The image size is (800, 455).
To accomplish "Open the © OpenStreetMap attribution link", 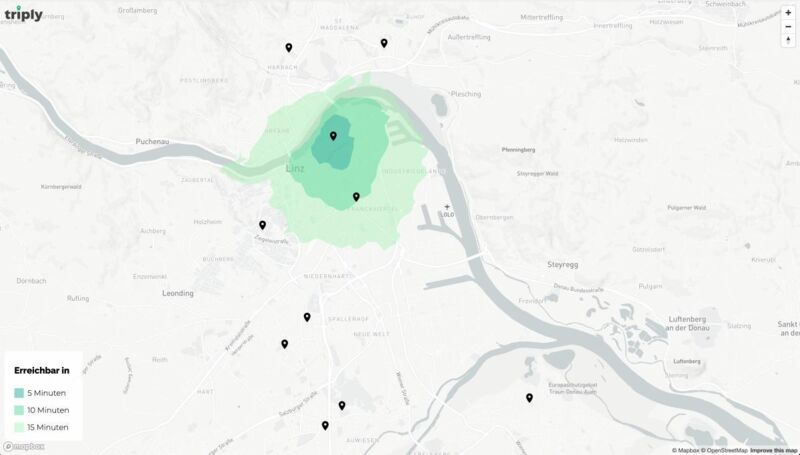I will [724, 450].
